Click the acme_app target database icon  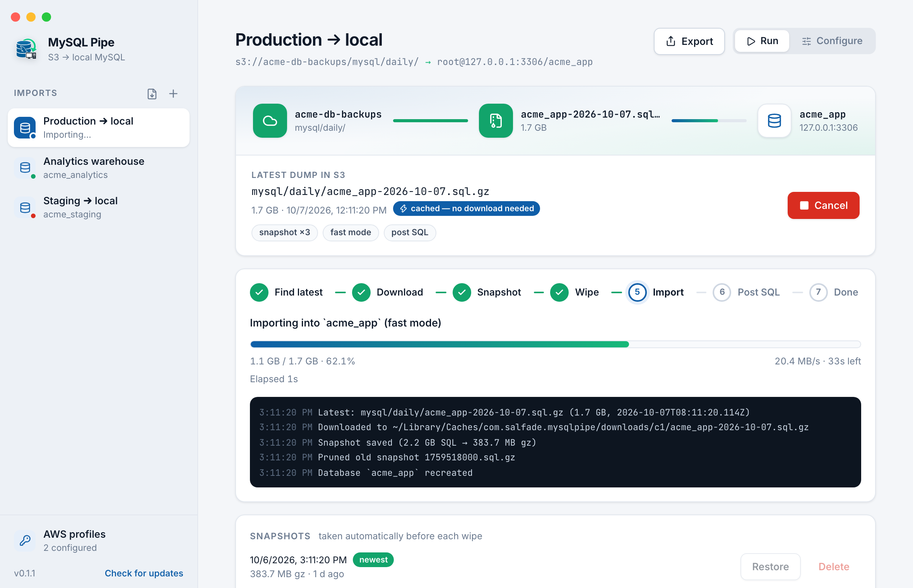pos(775,121)
